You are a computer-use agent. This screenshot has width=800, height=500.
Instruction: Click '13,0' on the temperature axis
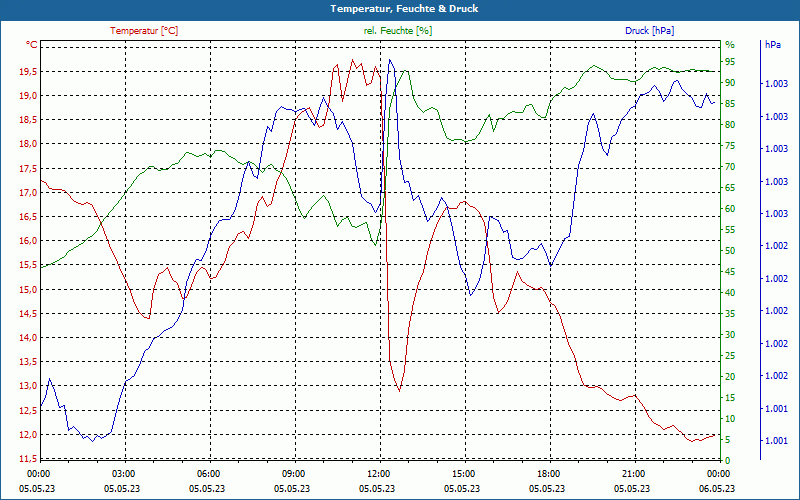tap(28, 386)
